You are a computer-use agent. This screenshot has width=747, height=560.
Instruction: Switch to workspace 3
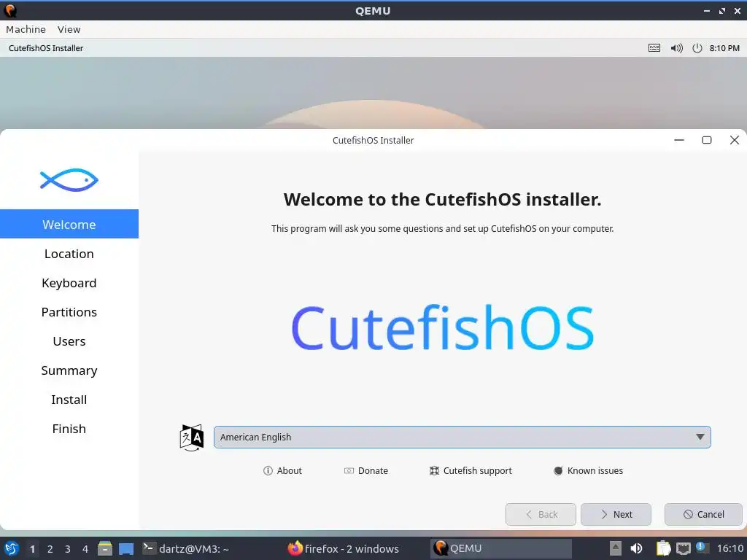pos(68,549)
